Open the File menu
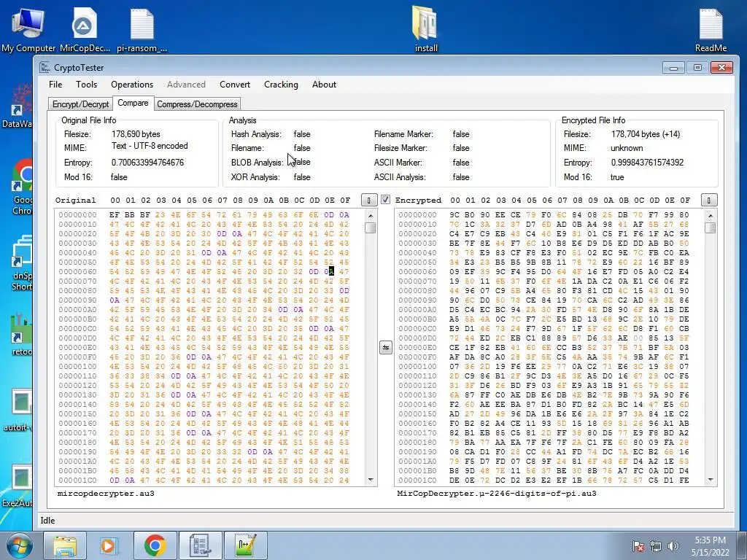This screenshot has width=747, height=560. point(55,85)
